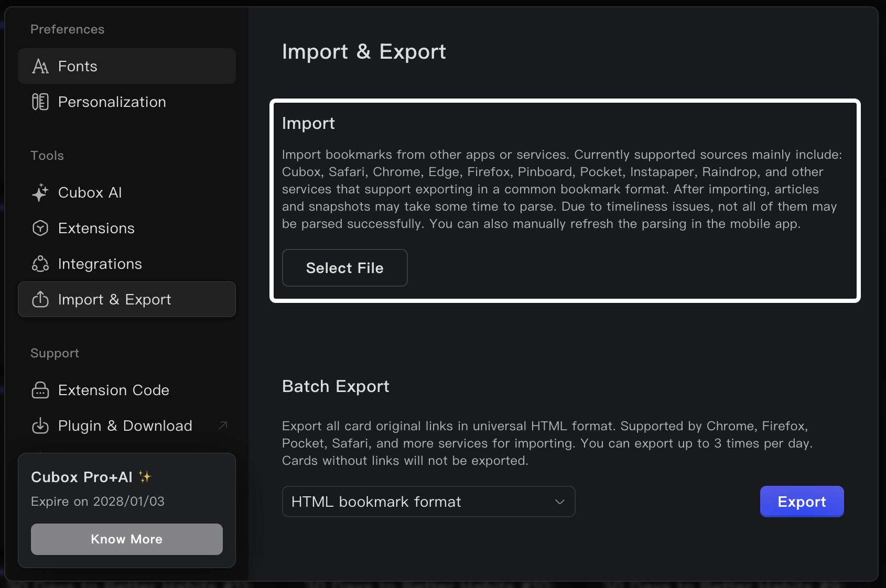Screen dimensions: 886x588
Task: Click the Import & Export share icon
Action: pyautogui.click(x=40, y=299)
